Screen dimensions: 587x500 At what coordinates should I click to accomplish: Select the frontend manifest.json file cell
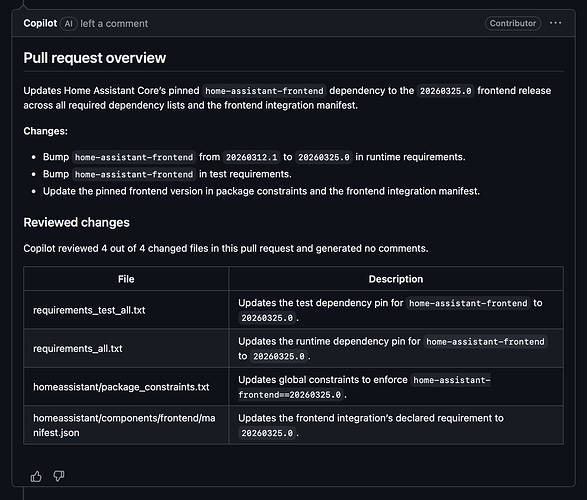click(126, 425)
